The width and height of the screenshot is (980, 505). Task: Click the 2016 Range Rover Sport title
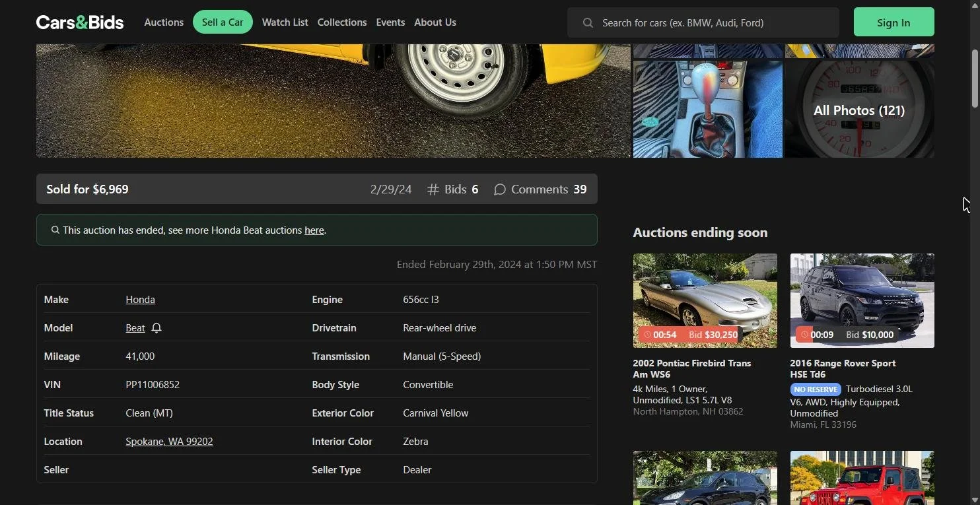tap(843, 369)
